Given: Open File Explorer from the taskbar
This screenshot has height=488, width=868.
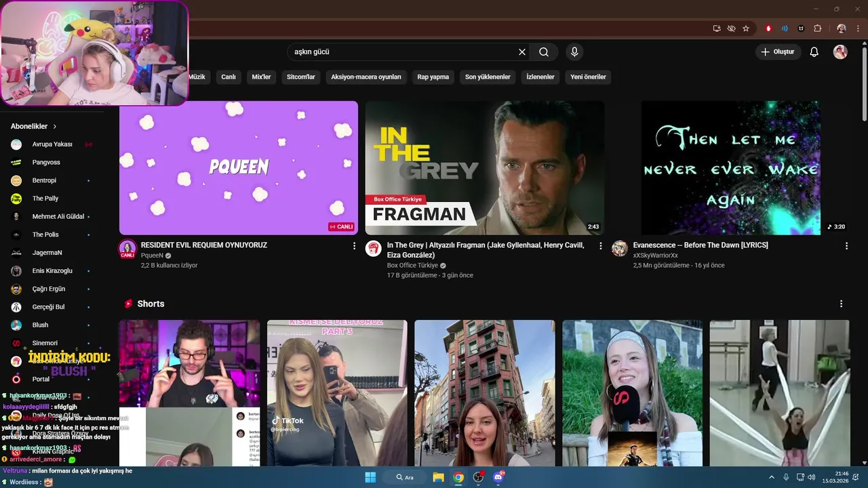Looking at the screenshot, I should 439,477.
